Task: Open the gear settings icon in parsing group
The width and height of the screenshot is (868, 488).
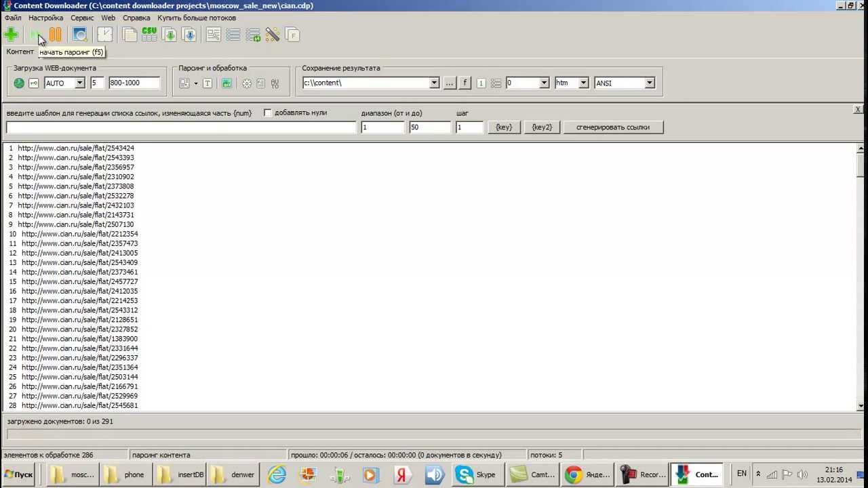Action: pos(247,83)
